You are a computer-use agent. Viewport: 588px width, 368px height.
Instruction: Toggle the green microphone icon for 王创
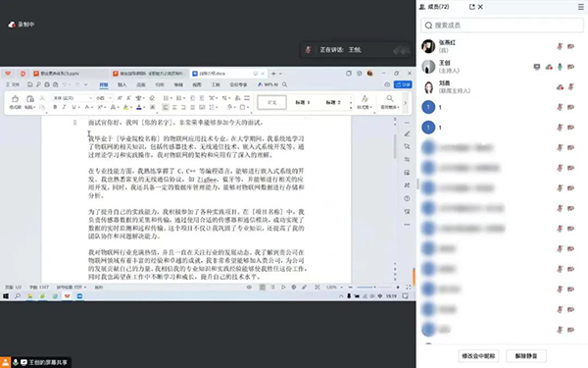tap(560, 67)
